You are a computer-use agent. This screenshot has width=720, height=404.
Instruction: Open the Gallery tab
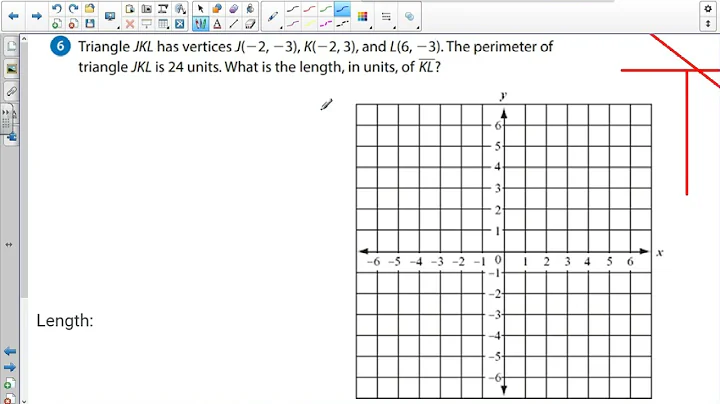click(x=11, y=69)
